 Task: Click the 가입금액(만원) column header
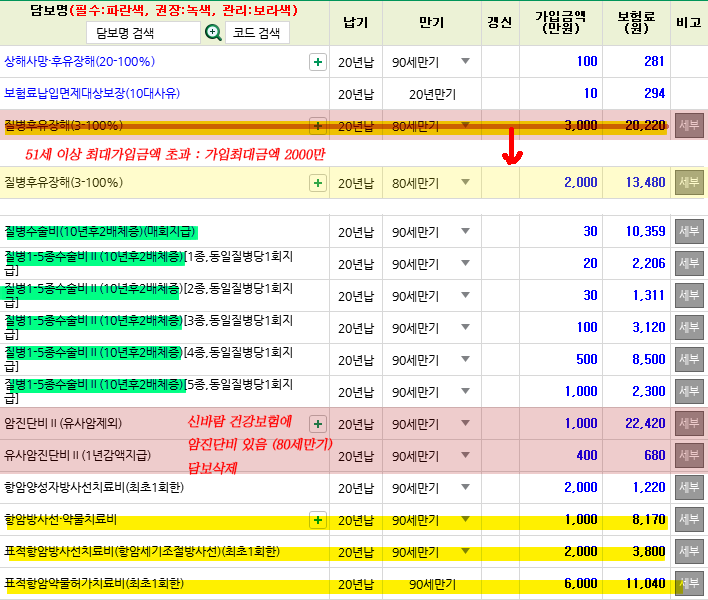coord(561,22)
